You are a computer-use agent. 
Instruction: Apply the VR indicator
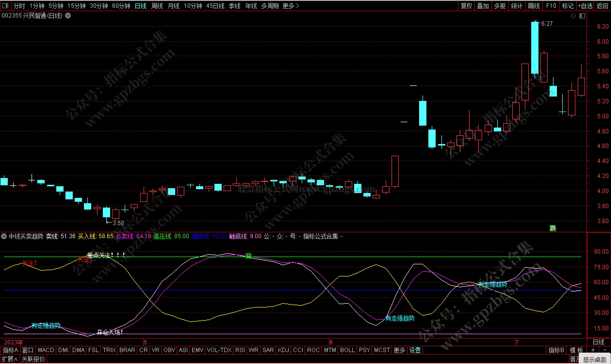tap(155, 350)
